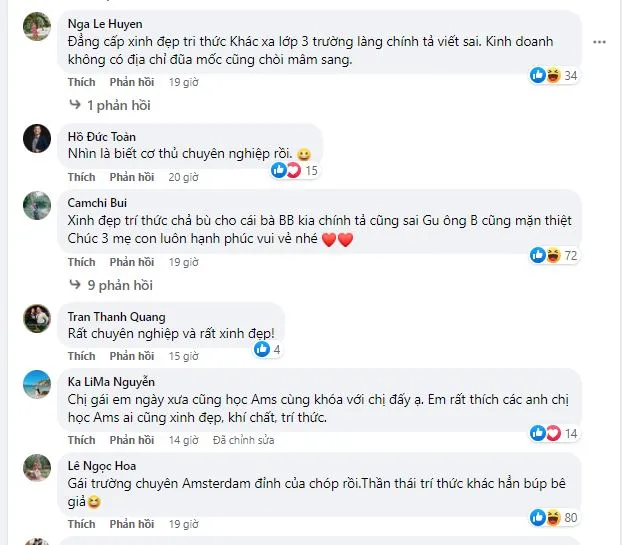Image resolution: width=622 pixels, height=545 pixels.
Task: Open like reaction on Tran Thanh Quang's comment
Action: click(263, 349)
